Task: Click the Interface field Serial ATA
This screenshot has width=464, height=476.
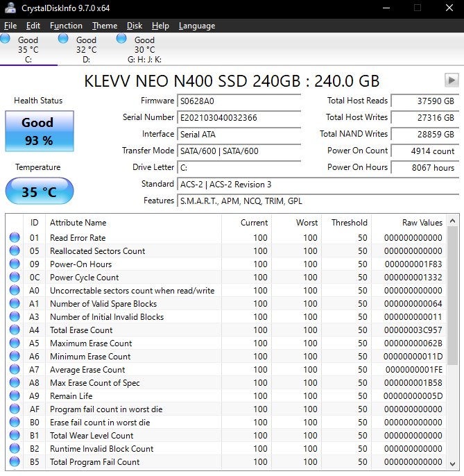Action: [x=239, y=134]
